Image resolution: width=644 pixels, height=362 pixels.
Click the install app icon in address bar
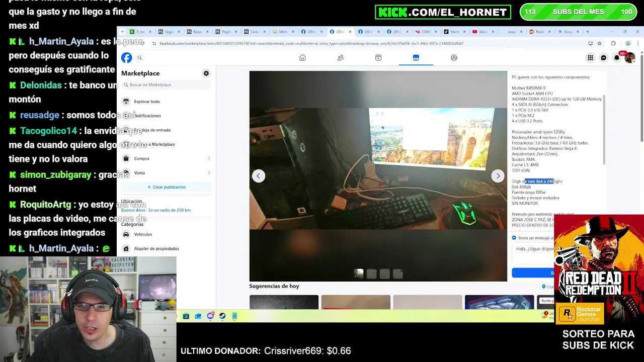590,43
